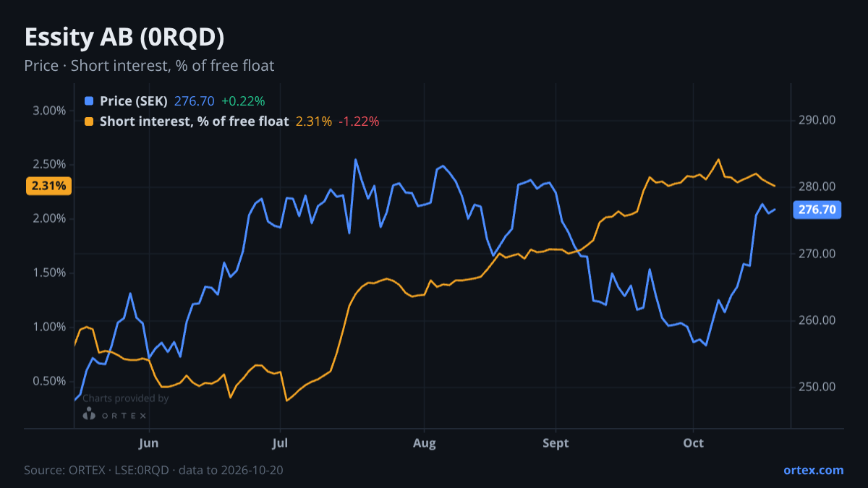The image size is (868, 488).
Task: Open the ortex.com link
Action: [813, 470]
